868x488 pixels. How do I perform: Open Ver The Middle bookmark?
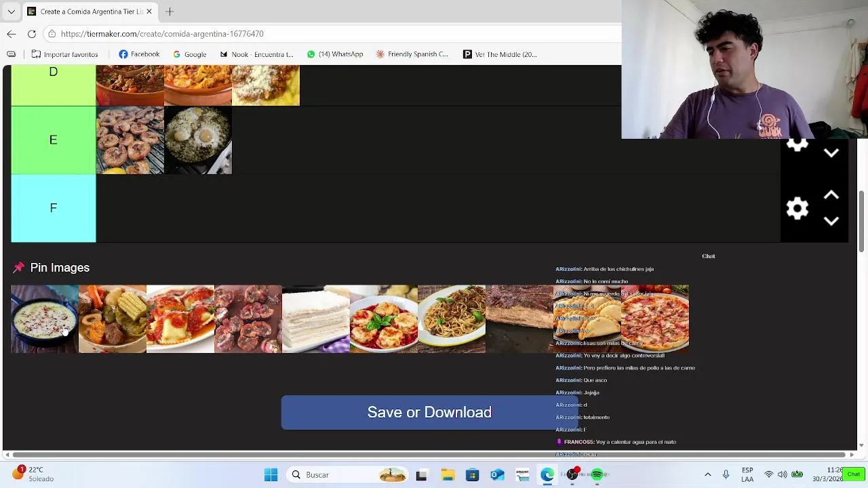[x=500, y=54]
